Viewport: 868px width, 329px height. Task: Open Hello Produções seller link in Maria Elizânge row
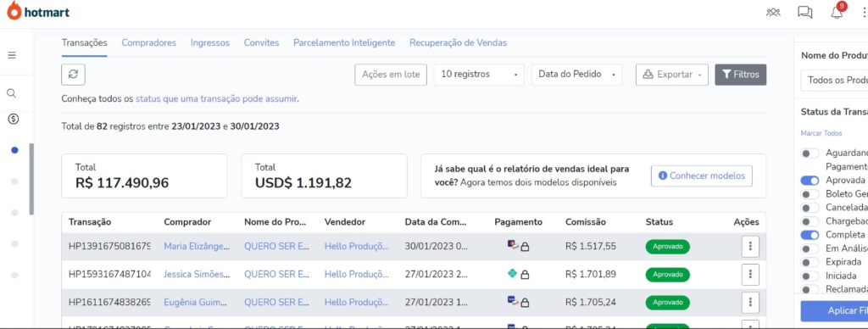tap(357, 247)
